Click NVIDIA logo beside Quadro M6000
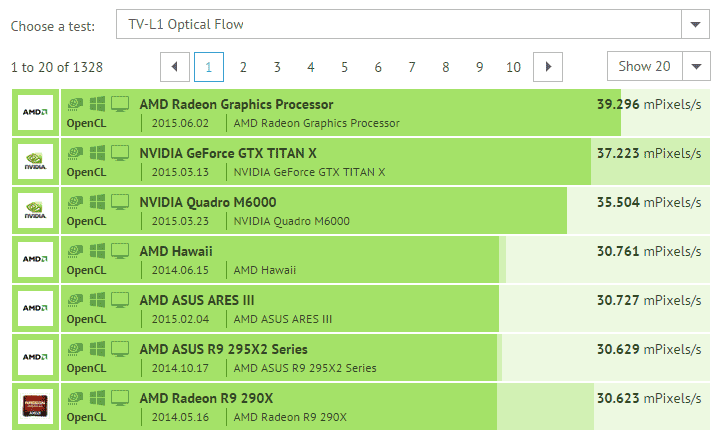Screen dimensions: 723x432 (x=36, y=211)
